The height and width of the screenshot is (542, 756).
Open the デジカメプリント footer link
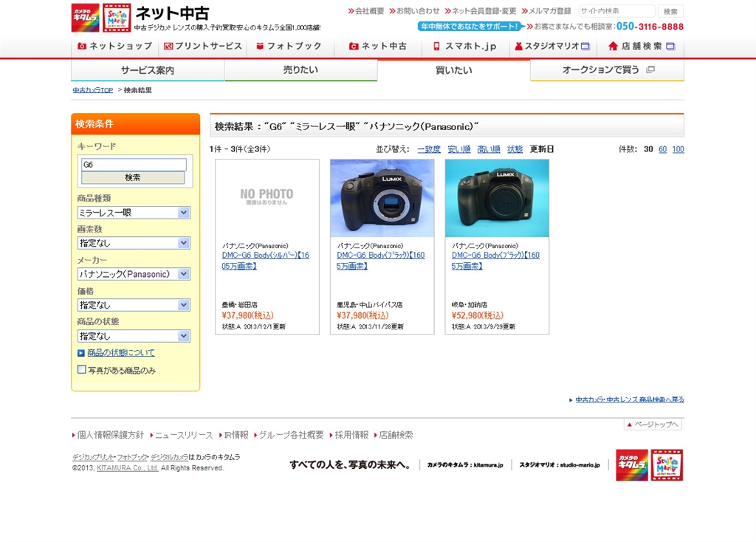pos(93,457)
